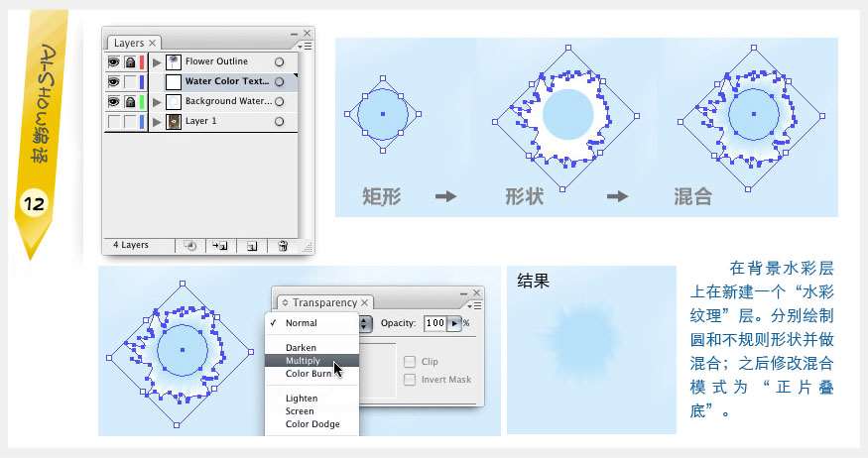Choose Lighten blending mode
Screen dimensions: 868x458
tap(311, 399)
